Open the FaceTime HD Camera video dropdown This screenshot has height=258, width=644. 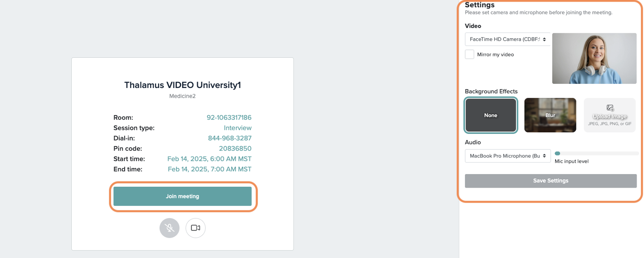coord(507,39)
